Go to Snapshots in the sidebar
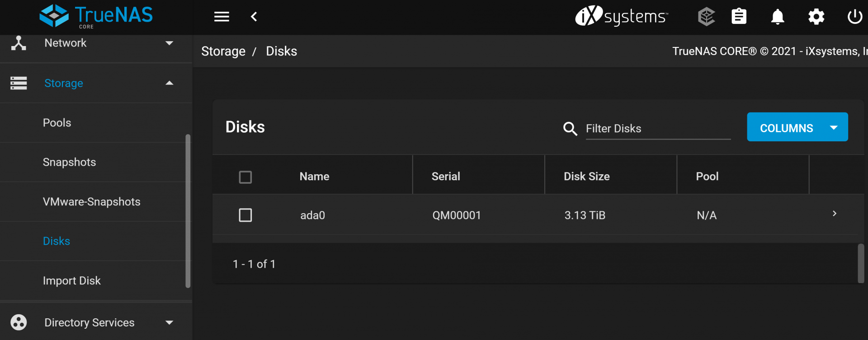The height and width of the screenshot is (340, 868). point(69,162)
